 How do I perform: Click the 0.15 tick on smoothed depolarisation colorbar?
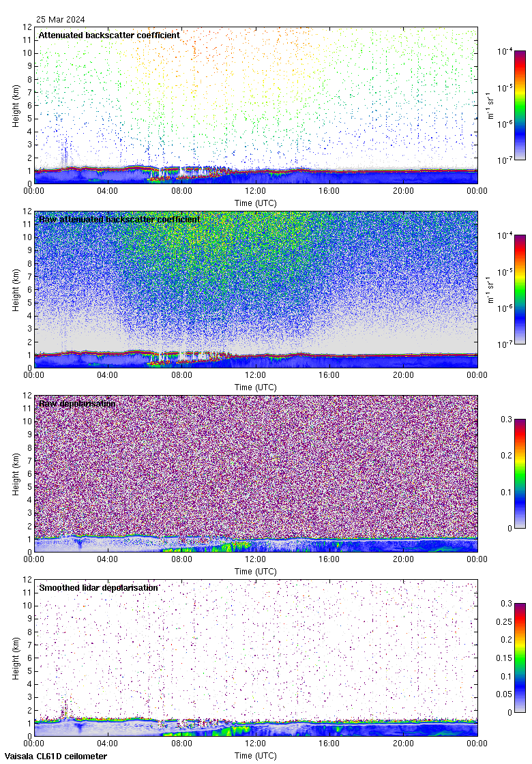pos(504,658)
